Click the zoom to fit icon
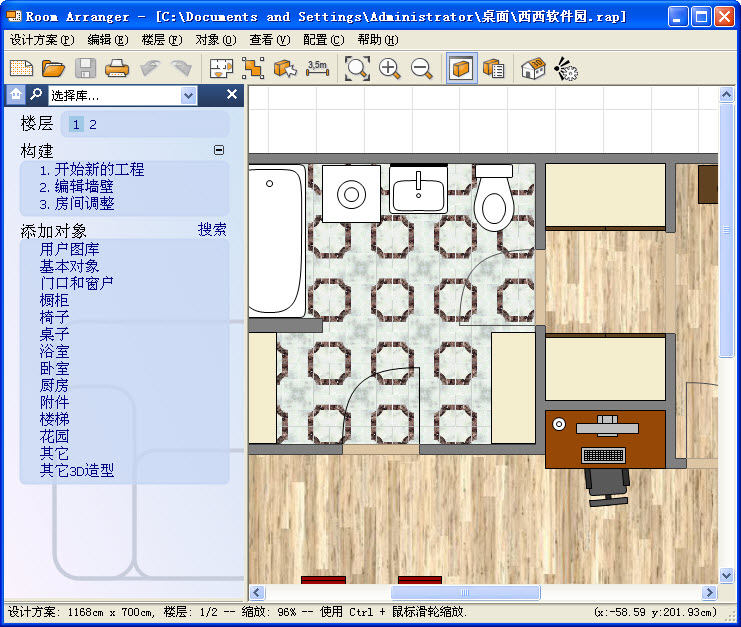Image resolution: width=741 pixels, height=627 pixels. (x=357, y=68)
